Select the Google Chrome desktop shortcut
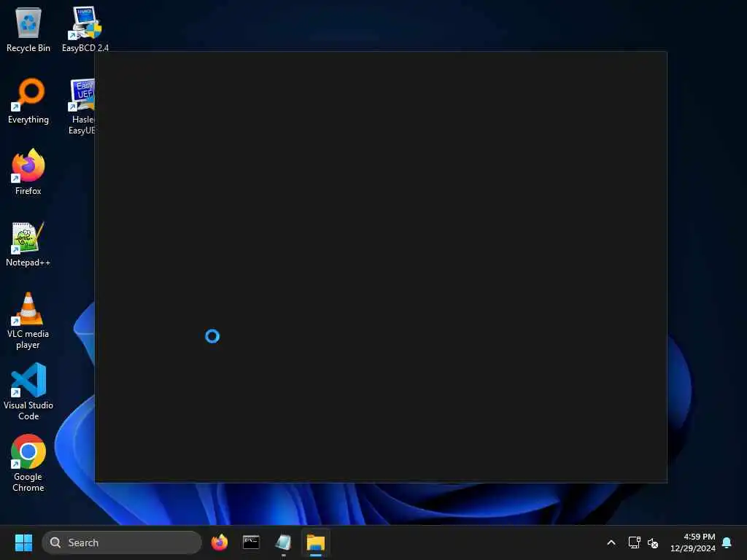 [x=28, y=463]
